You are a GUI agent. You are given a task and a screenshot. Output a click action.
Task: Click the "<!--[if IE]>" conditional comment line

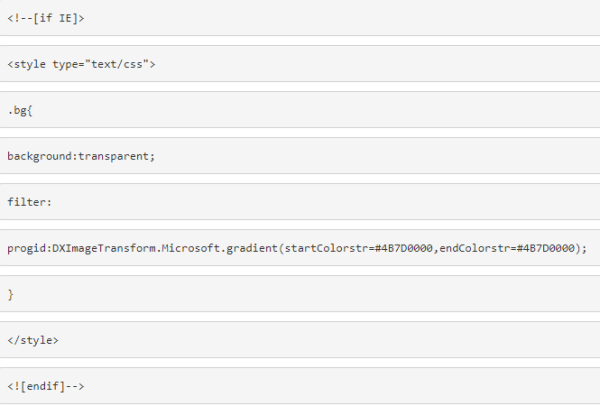45,18
